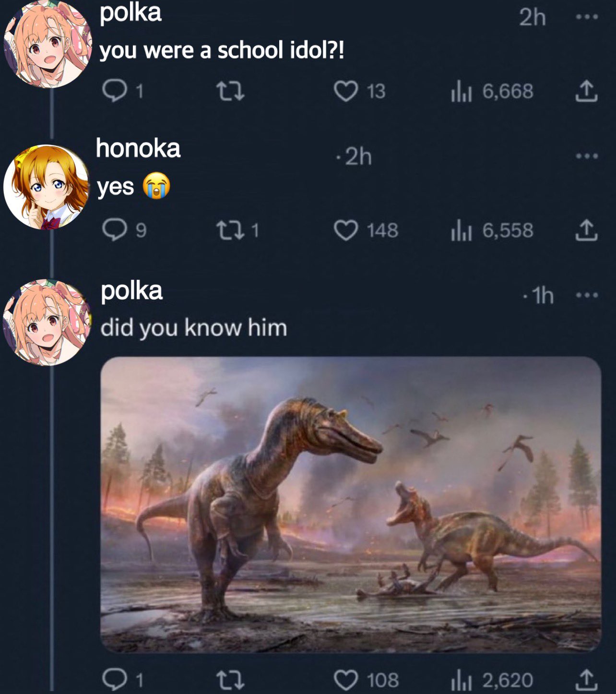Retweet polka's school idol tweet
616x694 pixels.
(x=230, y=91)
